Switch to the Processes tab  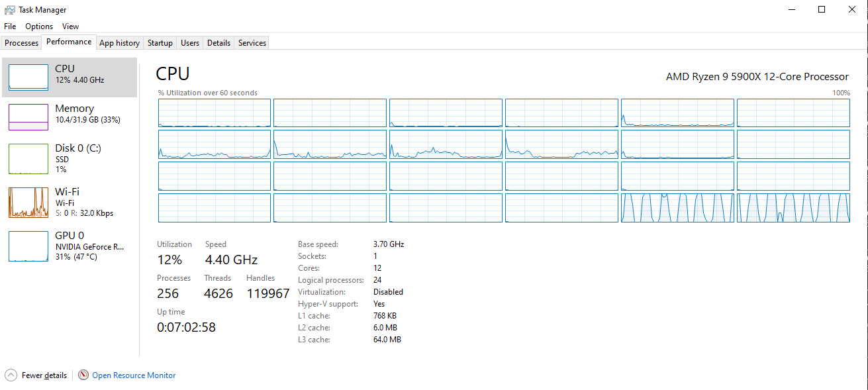point(22,43)
